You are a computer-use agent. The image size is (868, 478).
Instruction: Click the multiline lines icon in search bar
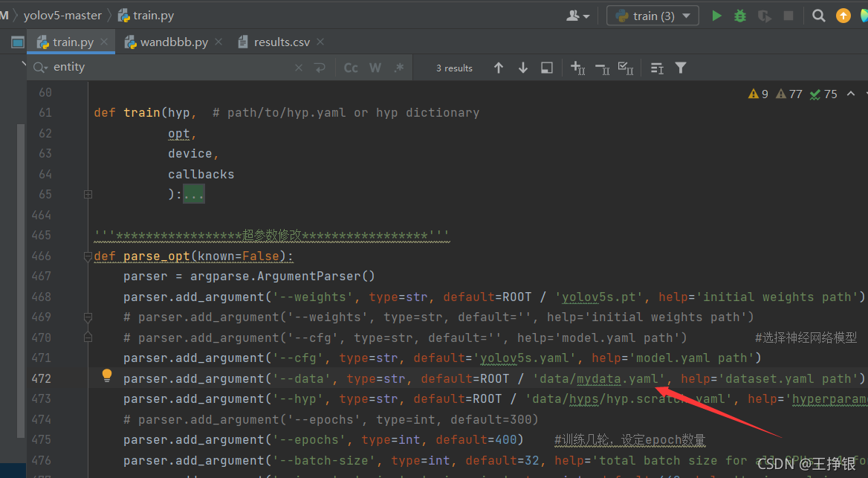[x=656, y=68]
